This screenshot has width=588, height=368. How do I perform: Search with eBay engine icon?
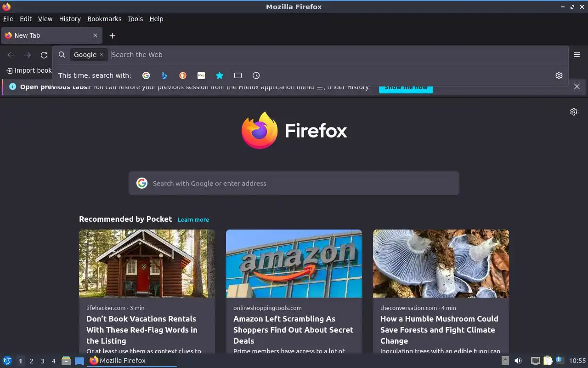[201, 75]
